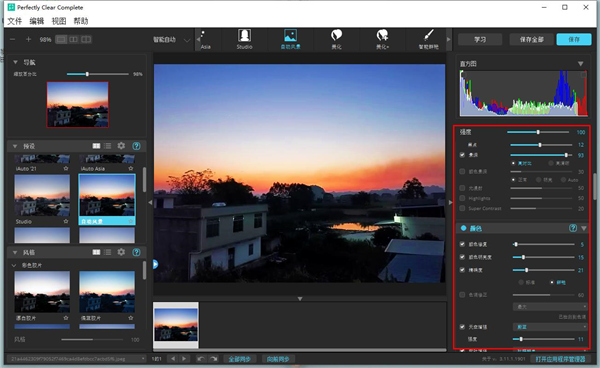Click the 向前同步 button
Image resolution: width=600 pixels, height=368 pixels.
[x=278, y=359]
